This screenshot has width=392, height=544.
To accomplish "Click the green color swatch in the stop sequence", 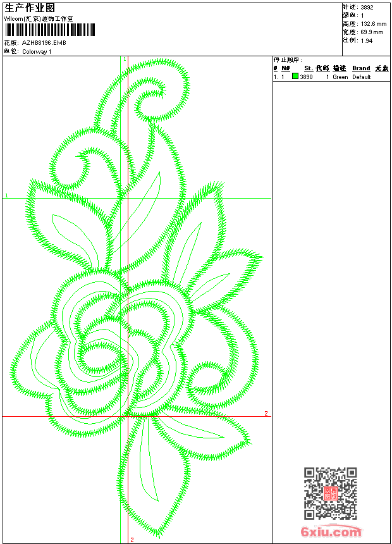I will point(295,77).
